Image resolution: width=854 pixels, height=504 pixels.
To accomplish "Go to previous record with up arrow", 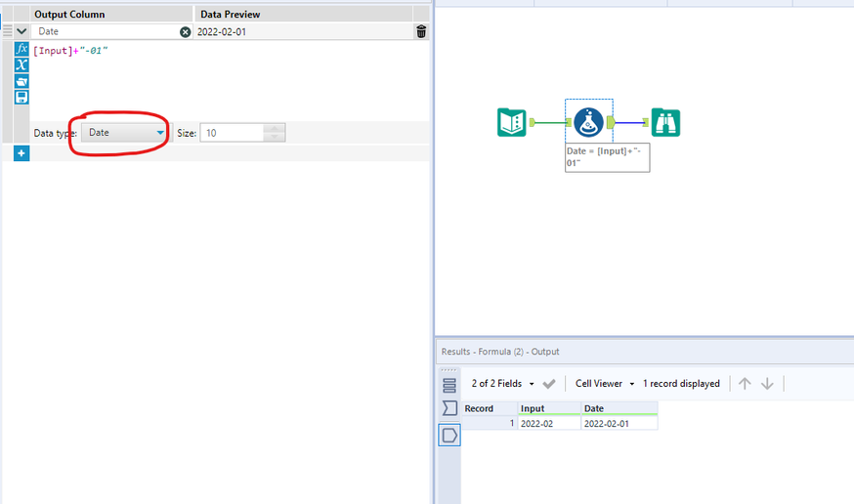I will point(745,384).
